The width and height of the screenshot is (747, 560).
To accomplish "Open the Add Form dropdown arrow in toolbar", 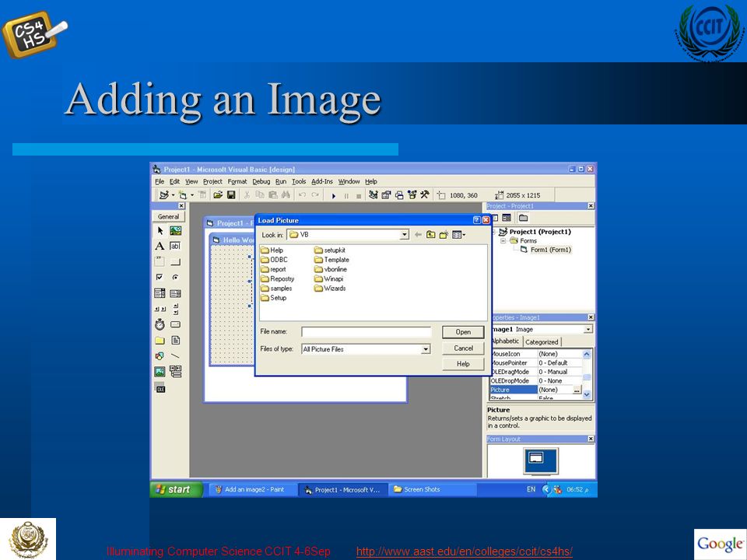I will [x=192, y=195].
